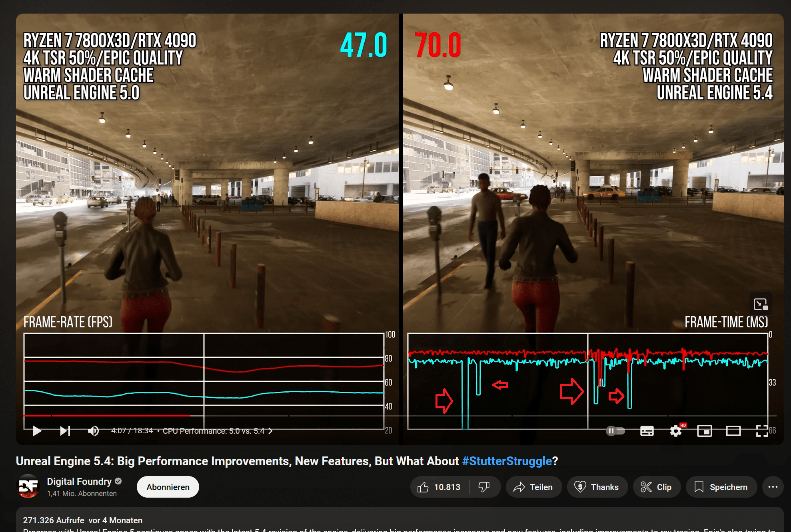Dislike the video

coord(484,487)
